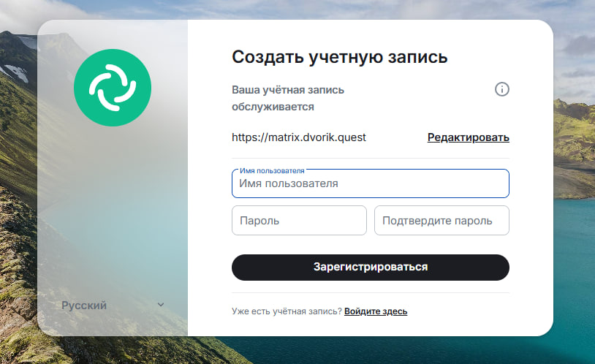Open the Русский language dropdown
Screen dimensions: 595x364
[x=113, y=306]
